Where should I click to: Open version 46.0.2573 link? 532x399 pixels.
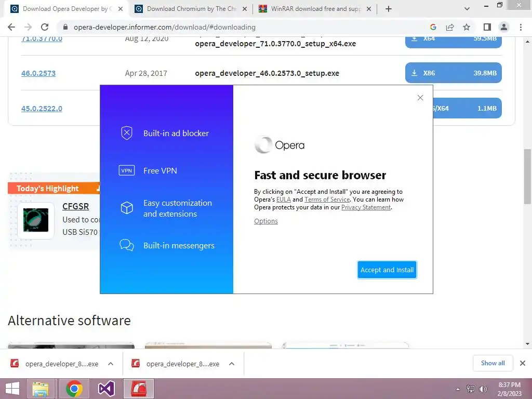click(38, 73)
